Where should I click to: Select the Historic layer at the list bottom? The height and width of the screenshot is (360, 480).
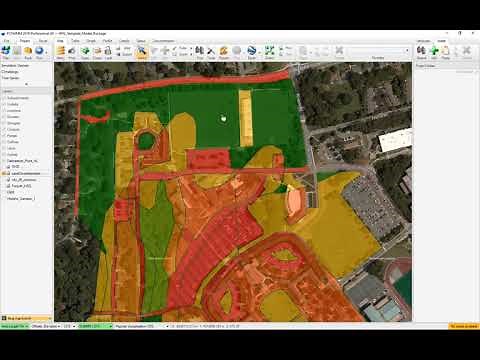21,198
